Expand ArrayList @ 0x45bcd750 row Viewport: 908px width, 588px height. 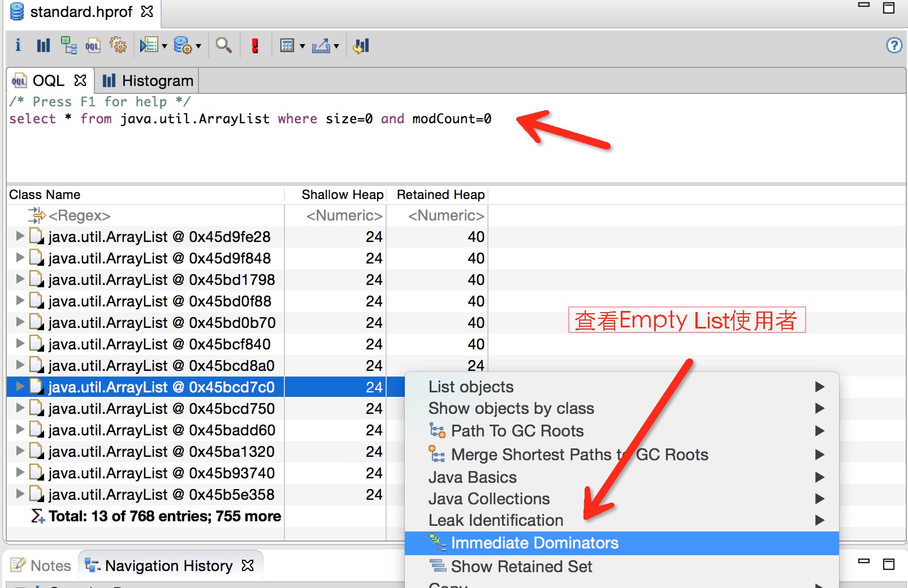(20, 408)
